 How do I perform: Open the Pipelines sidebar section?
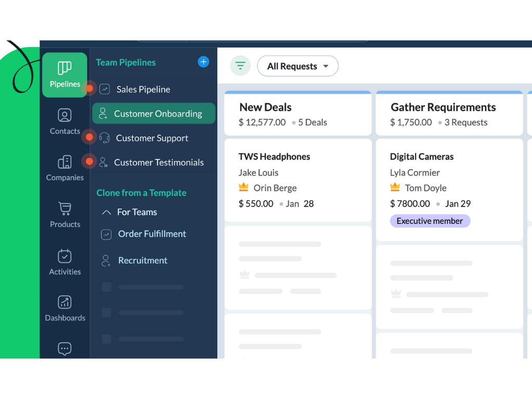64,75
